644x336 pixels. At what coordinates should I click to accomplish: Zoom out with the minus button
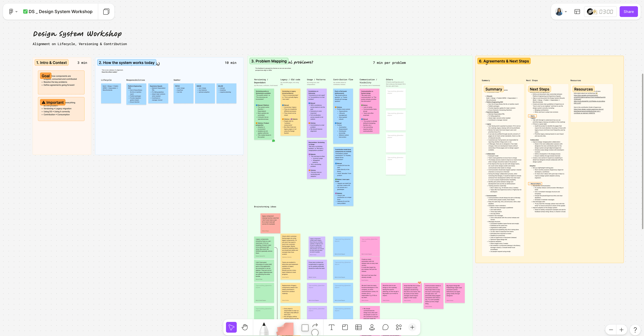coord(611,330)
